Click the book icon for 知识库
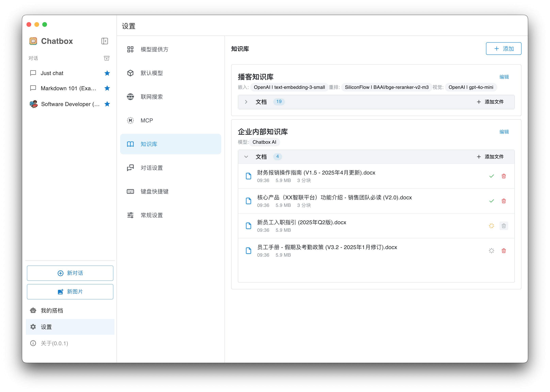550x392 pixels. tap(130, 144)
